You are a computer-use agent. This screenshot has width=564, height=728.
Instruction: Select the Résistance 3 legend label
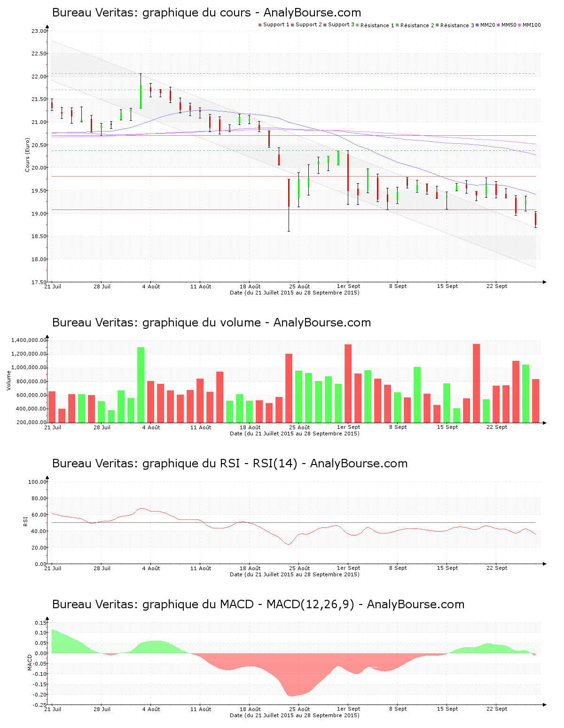pos(457,25)
